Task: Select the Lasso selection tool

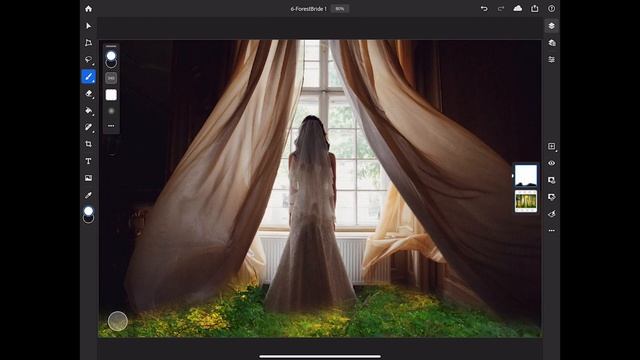Action: [x=89, y=60]
